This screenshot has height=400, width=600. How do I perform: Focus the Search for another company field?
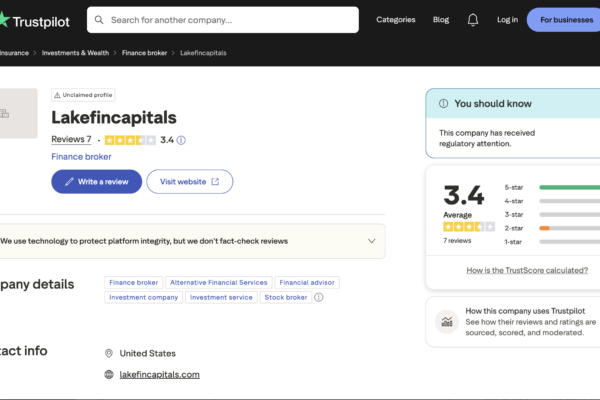coord(223,20)
